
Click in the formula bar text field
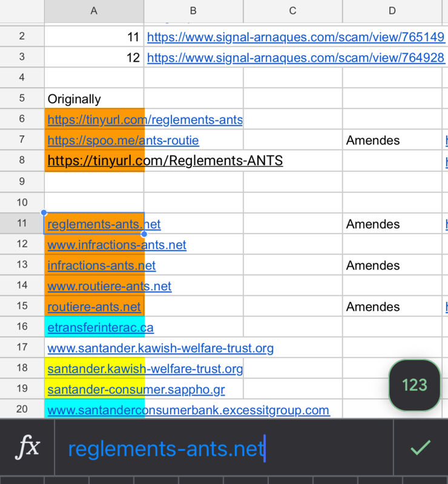223,447
